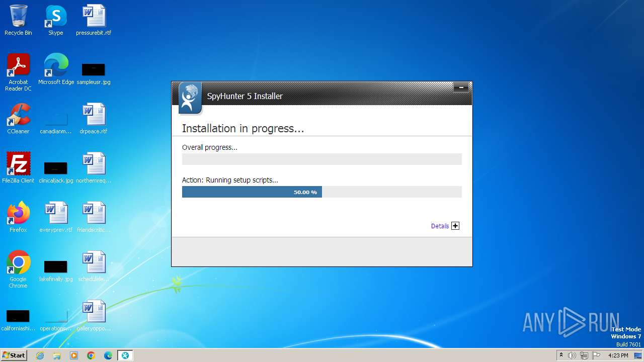This screenshot has height=362, width=644.
Task: Launch FileZilla Client shortcut
Action: click(x=18, y=168)
